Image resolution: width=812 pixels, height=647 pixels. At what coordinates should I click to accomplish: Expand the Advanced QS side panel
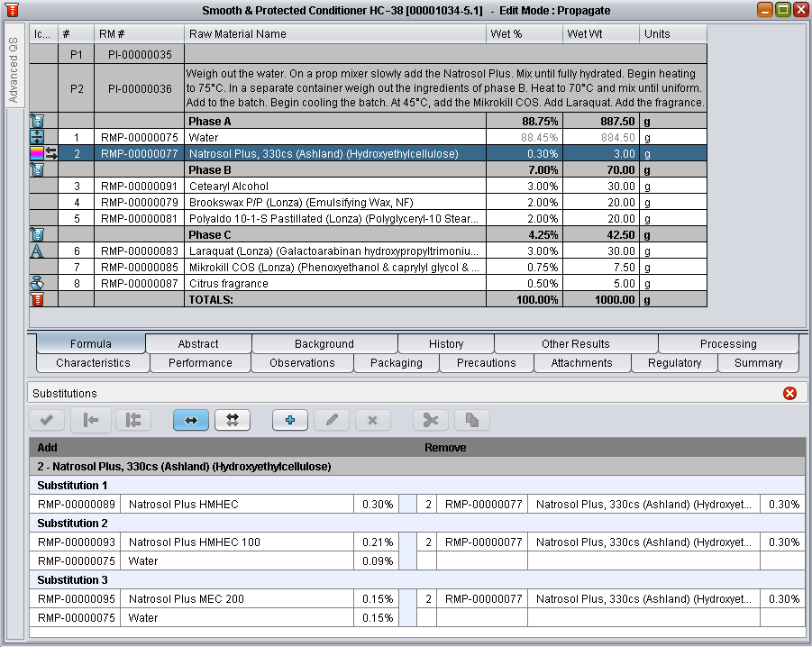[13, 71]
